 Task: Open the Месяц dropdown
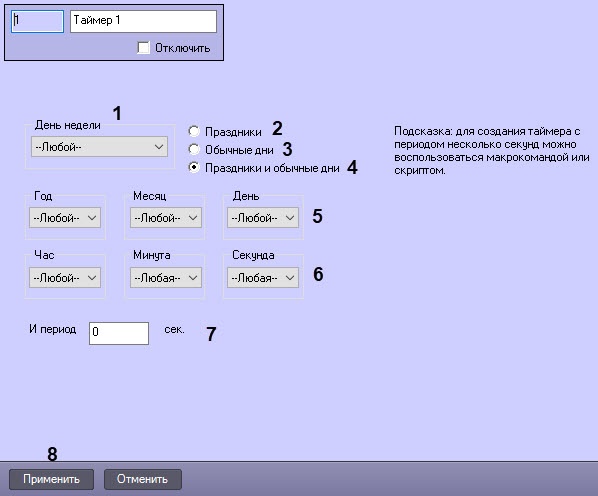(x=166, y=218)
